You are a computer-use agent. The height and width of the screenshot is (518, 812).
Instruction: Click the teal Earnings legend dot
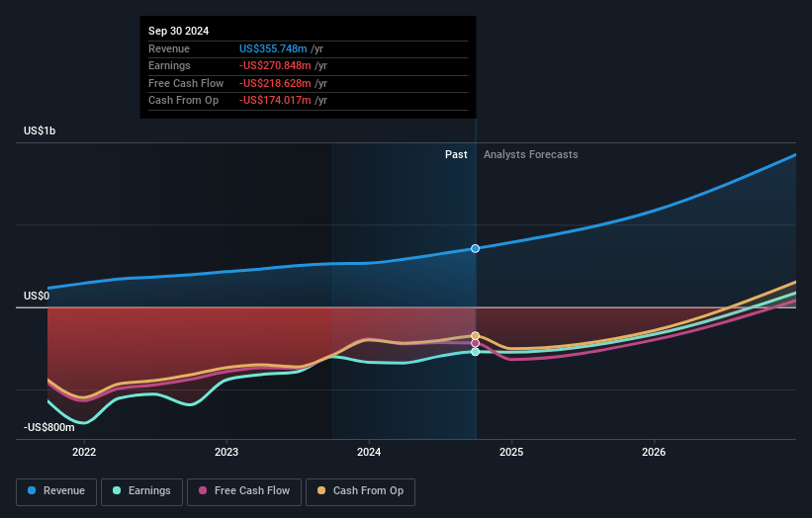click(x=117, y=490)
